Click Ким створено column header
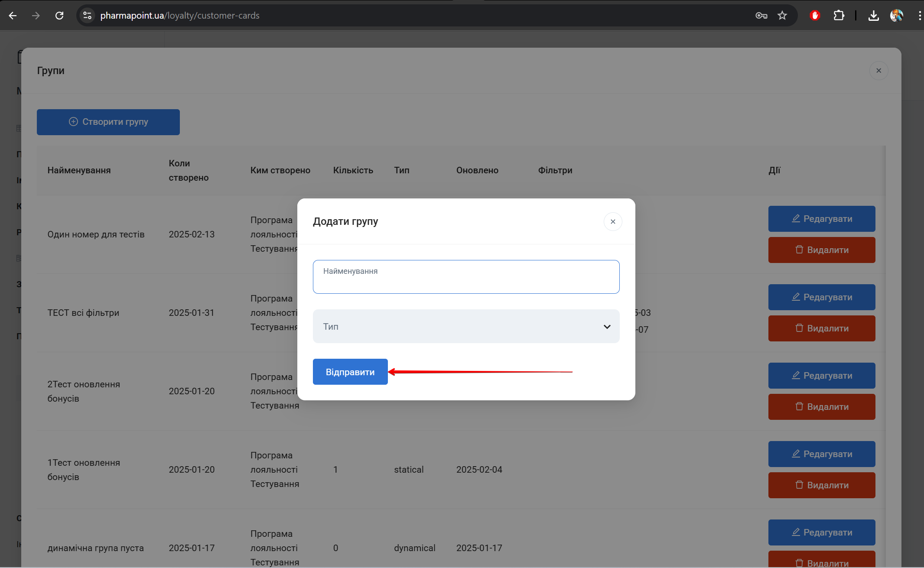 [x=280, y=170]
